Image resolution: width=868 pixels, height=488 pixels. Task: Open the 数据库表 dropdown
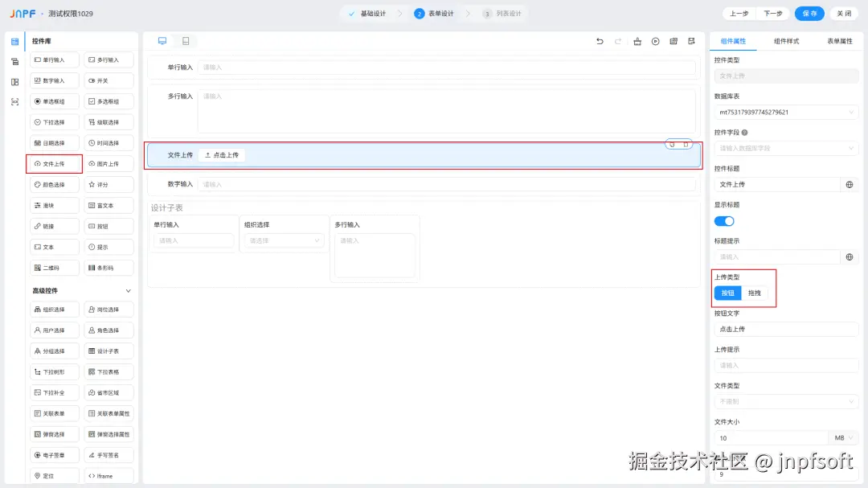click(x=785, y=112)
